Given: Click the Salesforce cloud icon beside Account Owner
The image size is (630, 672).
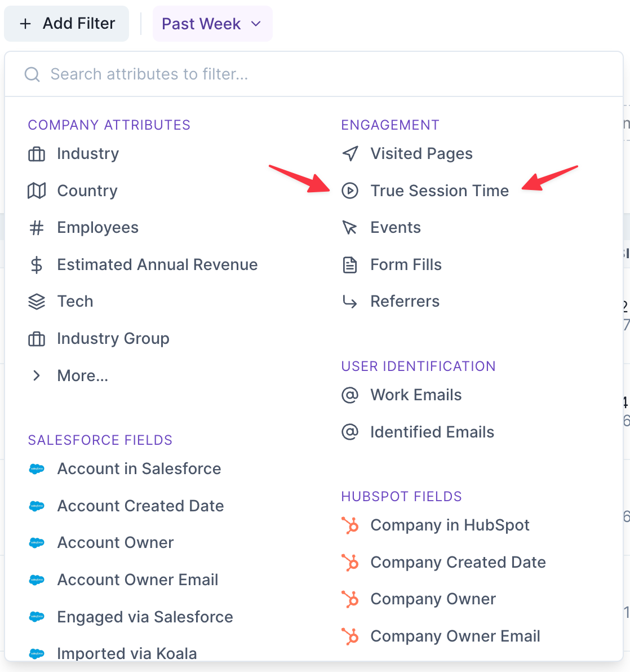Looking at the screenshot, I should [37, 543].
